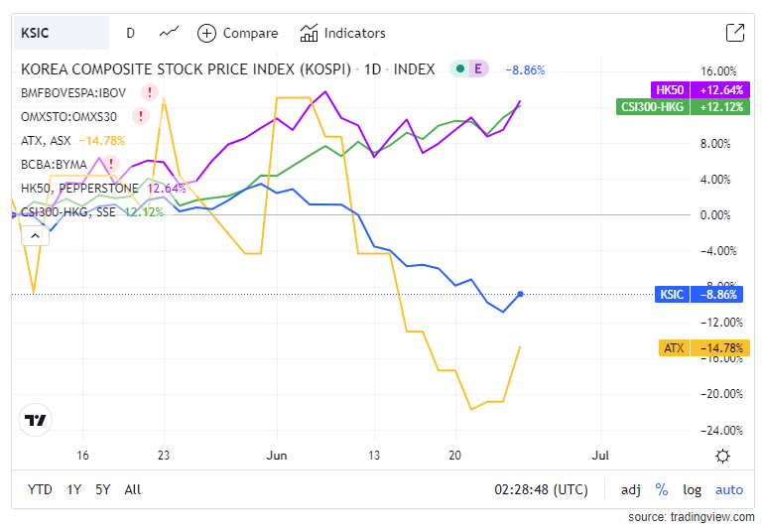This screenshot has height=532, width=762.
Task: Click the 0.00% price axis label
Action: pos(715,215)
